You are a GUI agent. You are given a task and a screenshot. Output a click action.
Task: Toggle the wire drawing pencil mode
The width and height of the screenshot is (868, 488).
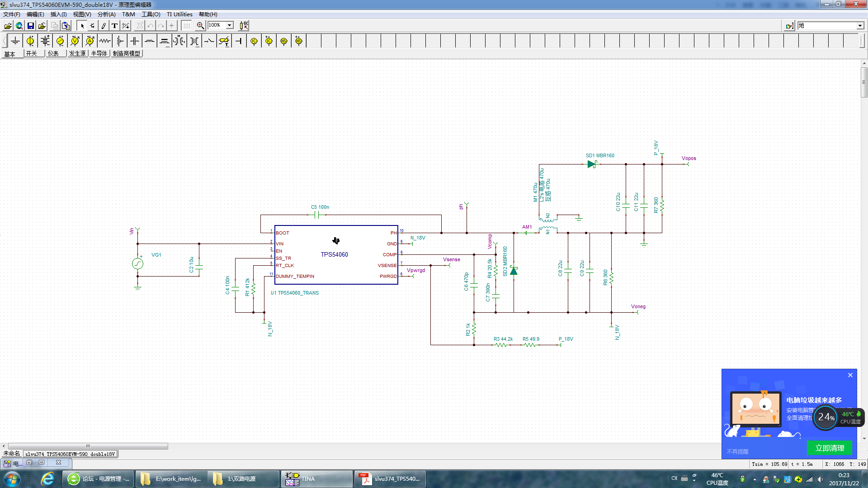104,26
